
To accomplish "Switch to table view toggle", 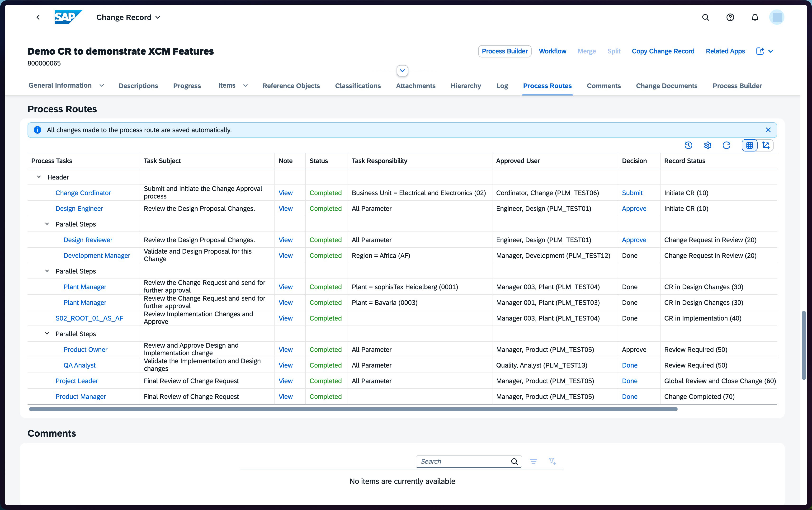I will [x=749, y=145].
